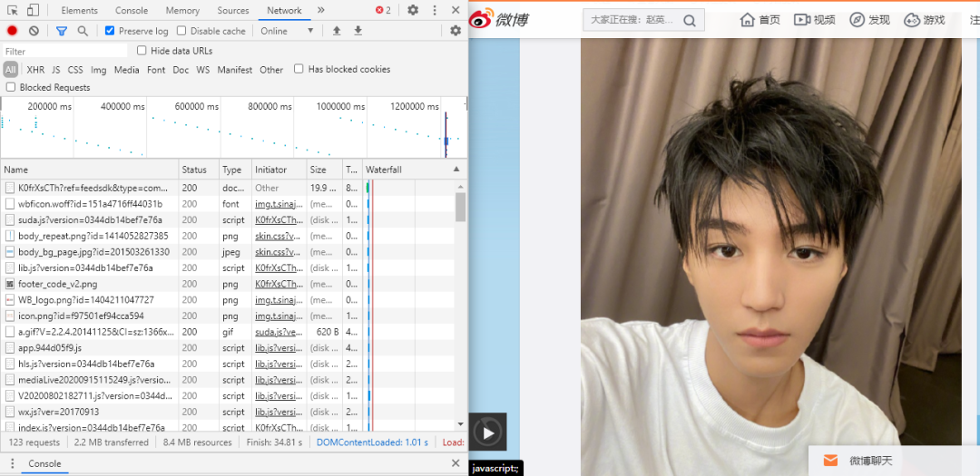Enable Disable cache checkbox

click(181, 31)
